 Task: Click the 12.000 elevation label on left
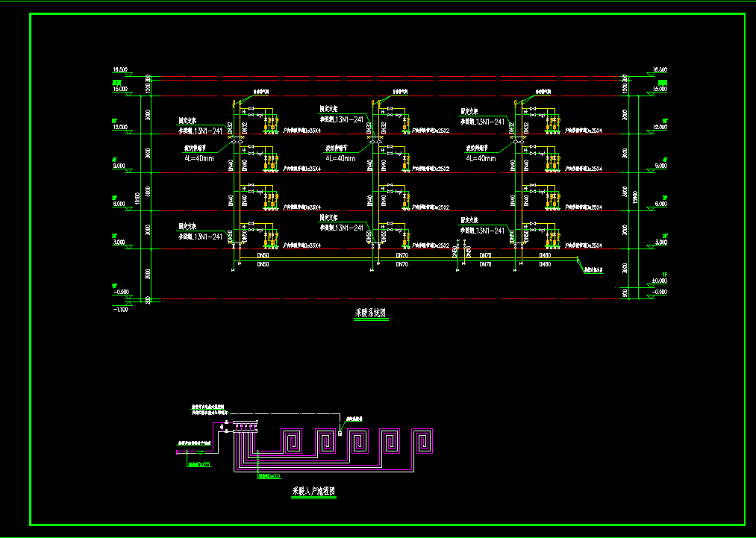click(x=120, y=127)
